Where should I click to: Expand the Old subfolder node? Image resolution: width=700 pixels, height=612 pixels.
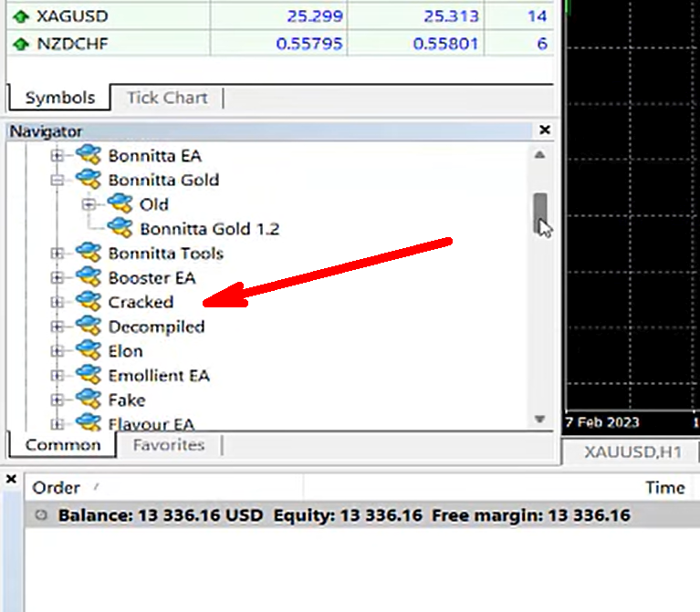89,204
